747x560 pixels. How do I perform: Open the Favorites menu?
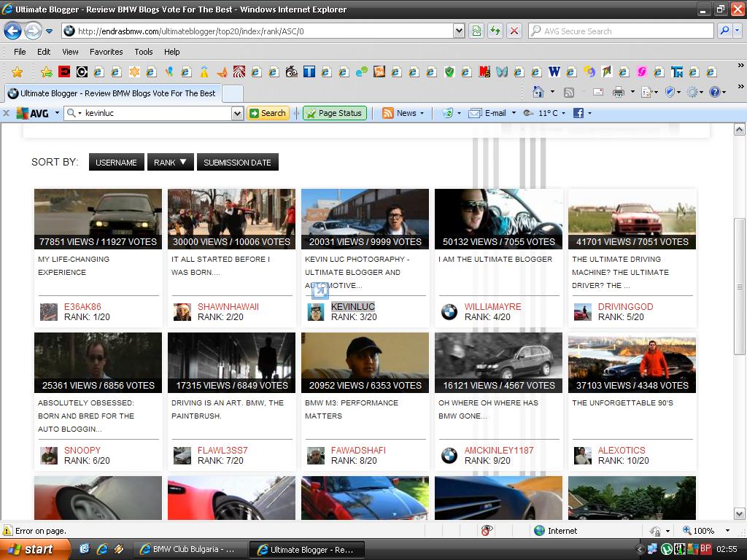(107, 52)
